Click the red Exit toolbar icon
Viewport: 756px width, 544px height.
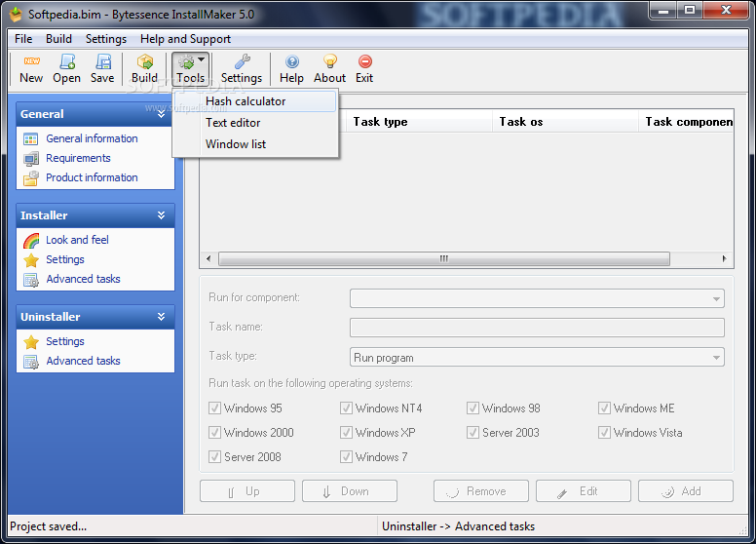click(365, 61)
